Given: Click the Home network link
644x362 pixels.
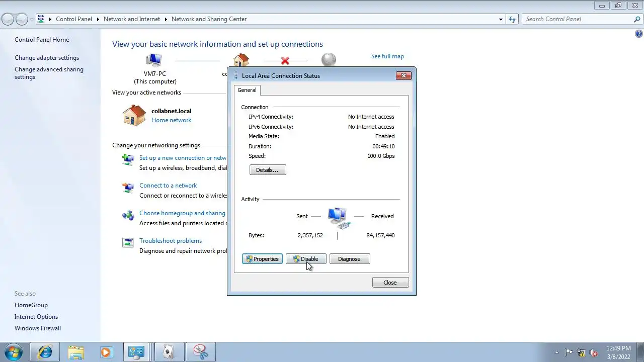Looking at the screenshot, I should (171, 120).
